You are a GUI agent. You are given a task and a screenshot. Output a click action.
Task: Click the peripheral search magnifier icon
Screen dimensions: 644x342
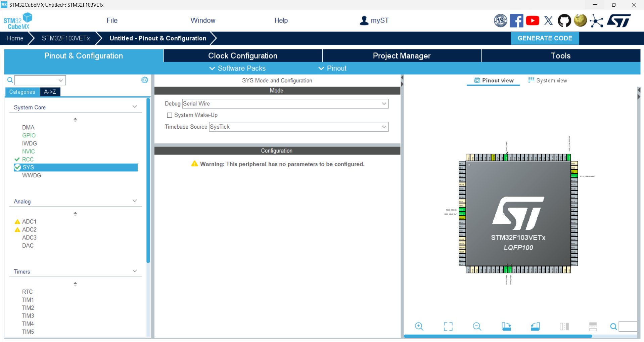pos(10,80)
